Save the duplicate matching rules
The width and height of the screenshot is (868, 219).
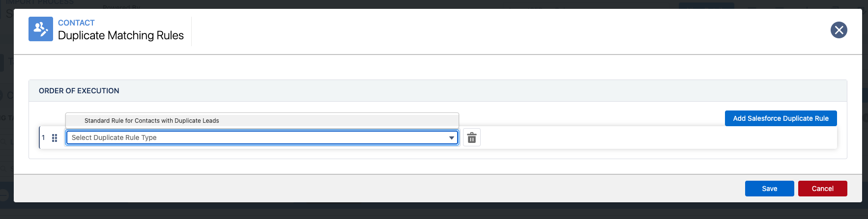(769, 189)
